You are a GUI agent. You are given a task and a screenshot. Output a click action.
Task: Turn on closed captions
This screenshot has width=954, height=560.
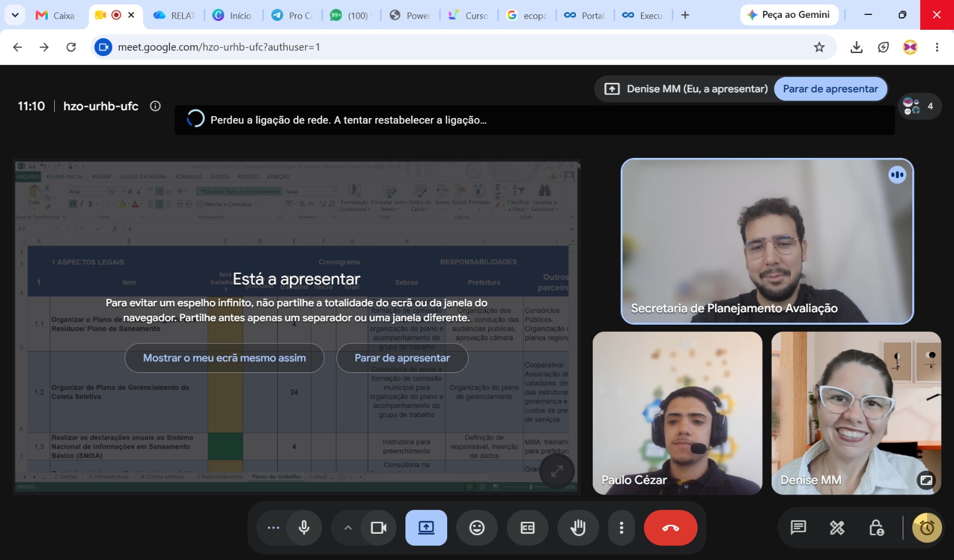point(528,528)
